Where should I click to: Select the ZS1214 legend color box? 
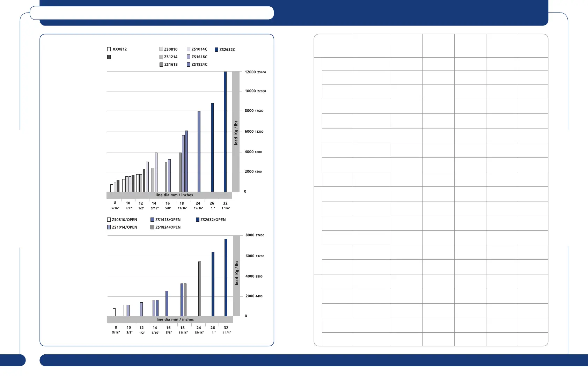coord(161,57)
